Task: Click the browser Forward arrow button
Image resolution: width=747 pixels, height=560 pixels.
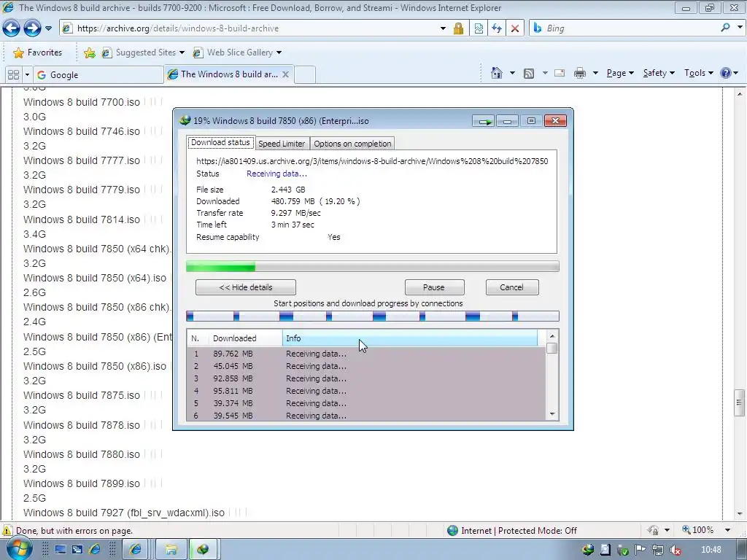Action: (32, 28)
